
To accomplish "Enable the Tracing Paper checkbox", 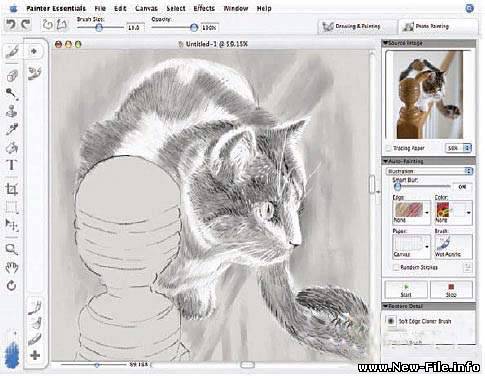I will pos(388,148).
